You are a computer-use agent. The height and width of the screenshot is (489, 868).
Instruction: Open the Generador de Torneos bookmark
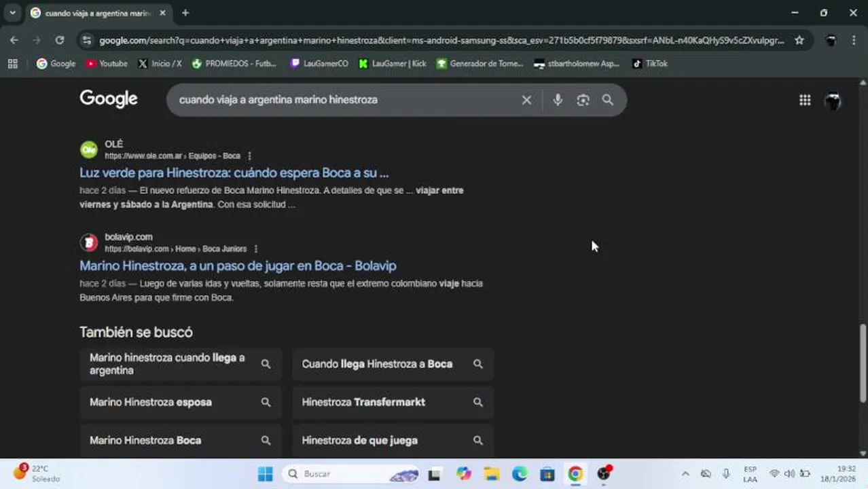480,64
